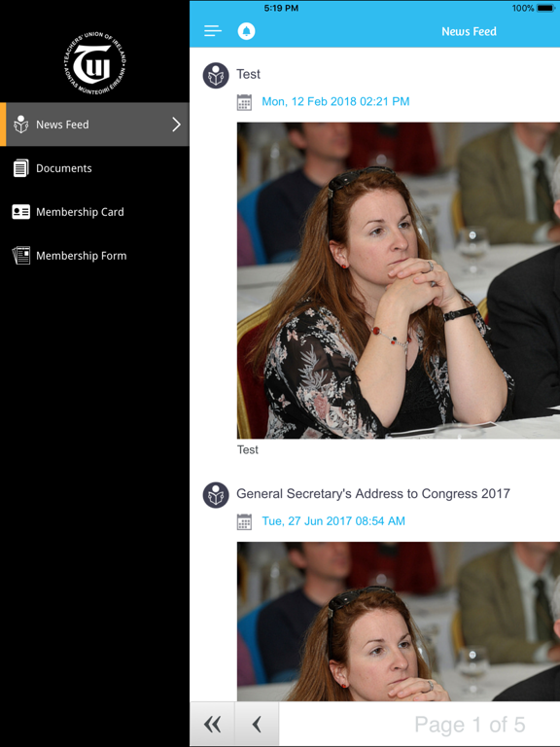Click the Membership Card icon

(21, 212)
